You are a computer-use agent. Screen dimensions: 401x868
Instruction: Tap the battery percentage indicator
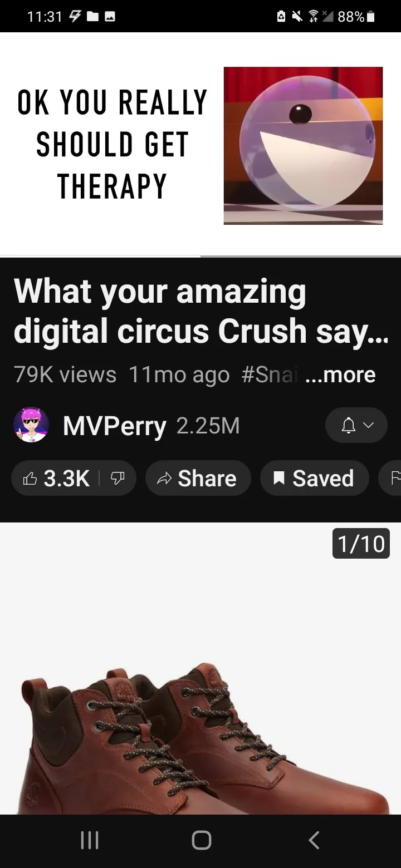click(x=351, y=17)
